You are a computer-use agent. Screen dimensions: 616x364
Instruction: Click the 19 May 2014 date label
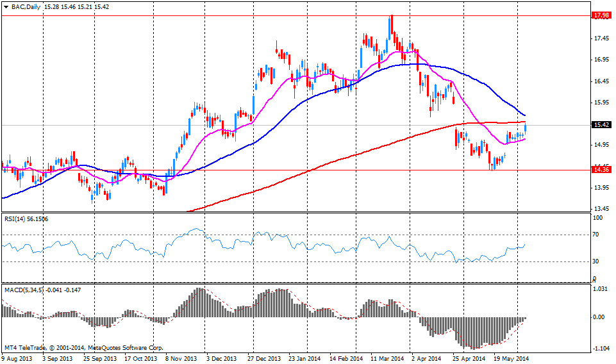coord(512,359)
